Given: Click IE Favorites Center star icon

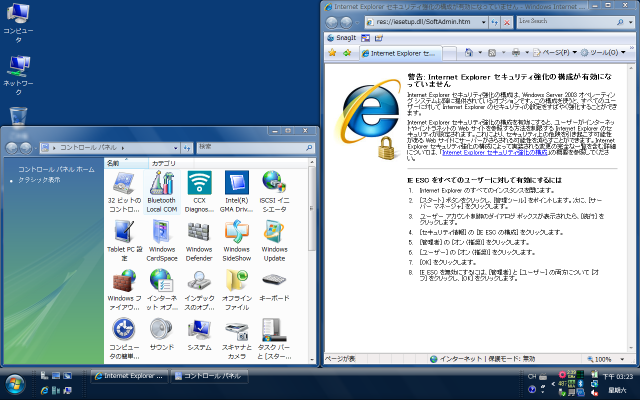Looking at the screenshot, I should pyautogui.click(x=333, y=53).
